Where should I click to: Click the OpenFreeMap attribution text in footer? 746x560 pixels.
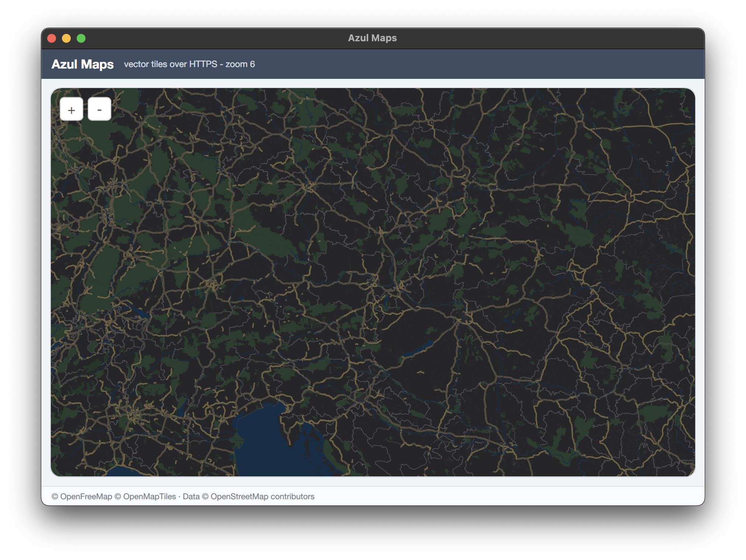pos(82,497)
